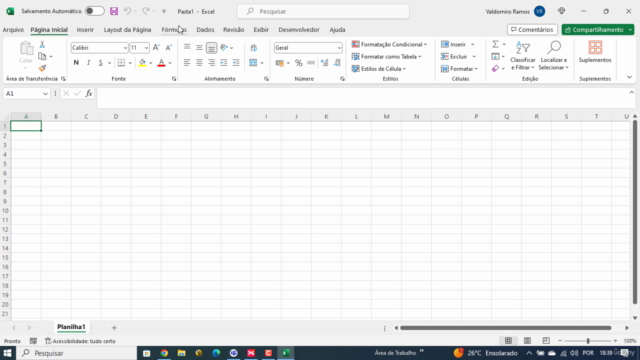Toggle Bold formatting N button
This screenshot has height=360, width=640.
point(76,63)
